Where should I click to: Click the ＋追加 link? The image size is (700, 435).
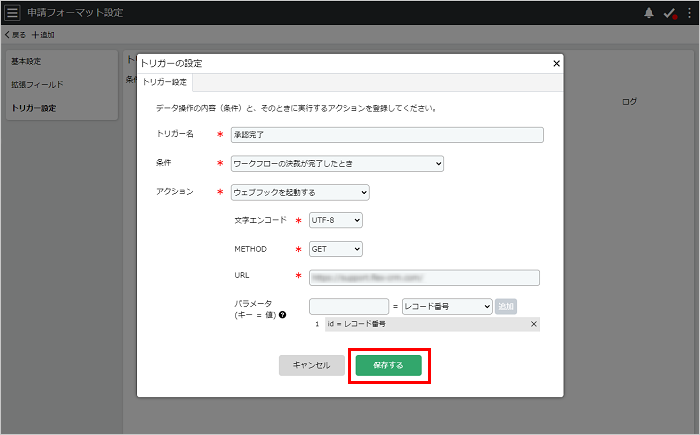pyautogui.click(x=43, y=35)
